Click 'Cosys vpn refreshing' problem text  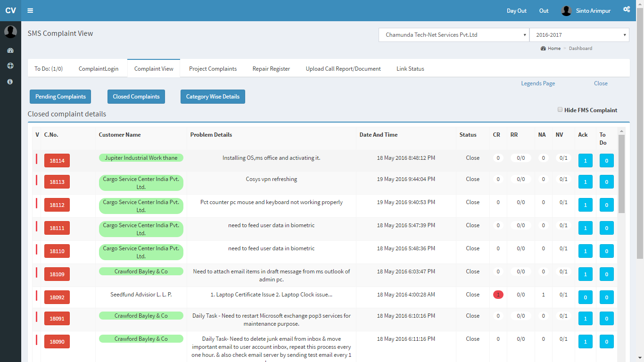[x=272, y=179]
